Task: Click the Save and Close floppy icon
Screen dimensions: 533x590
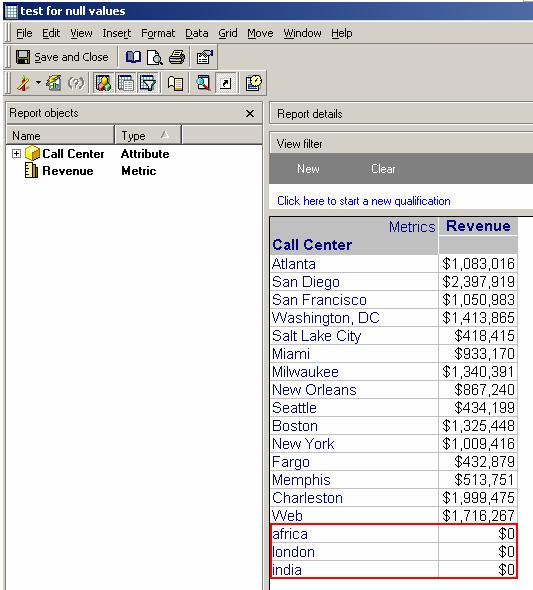Action: pyautogui.click(x=23, y=57)
